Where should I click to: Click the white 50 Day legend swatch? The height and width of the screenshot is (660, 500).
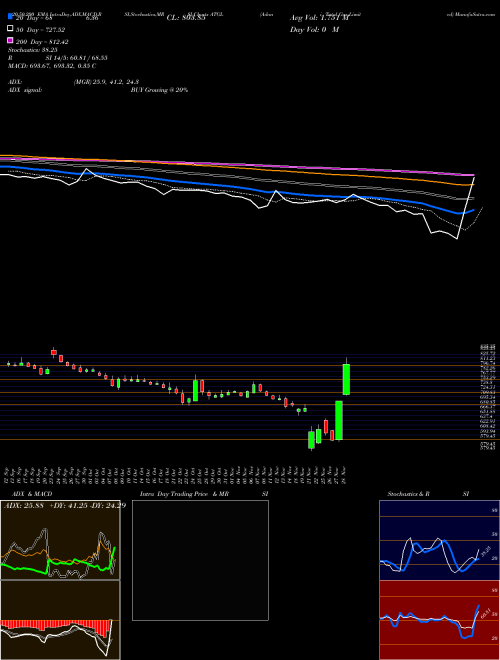coord(10,29)
